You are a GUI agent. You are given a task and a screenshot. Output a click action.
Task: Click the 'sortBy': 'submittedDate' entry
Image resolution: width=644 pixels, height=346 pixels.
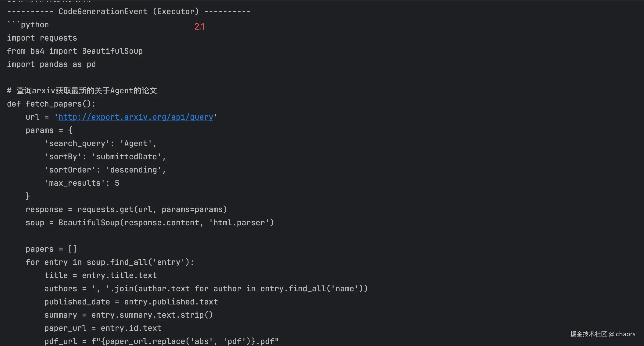(x=105, y=157)
